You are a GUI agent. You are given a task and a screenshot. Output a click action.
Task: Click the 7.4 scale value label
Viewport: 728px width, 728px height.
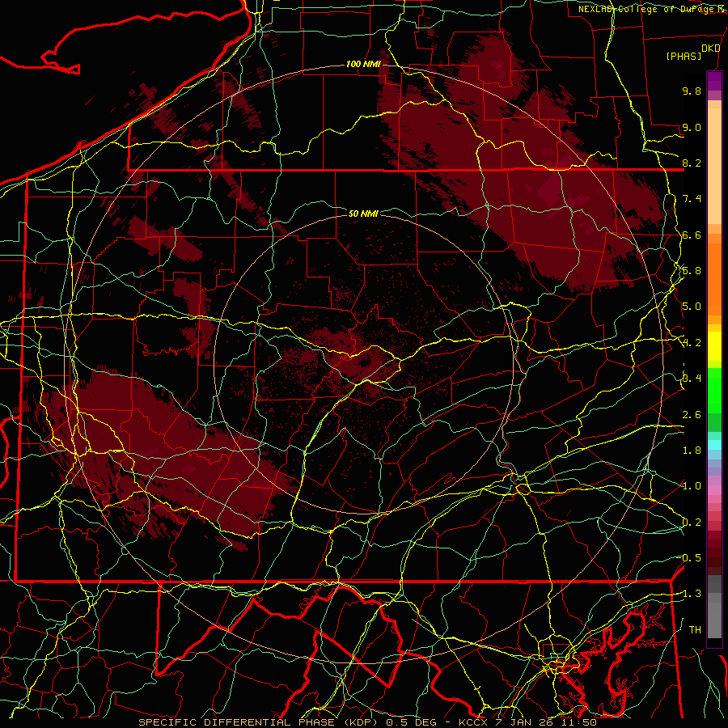tap(692, 199)
